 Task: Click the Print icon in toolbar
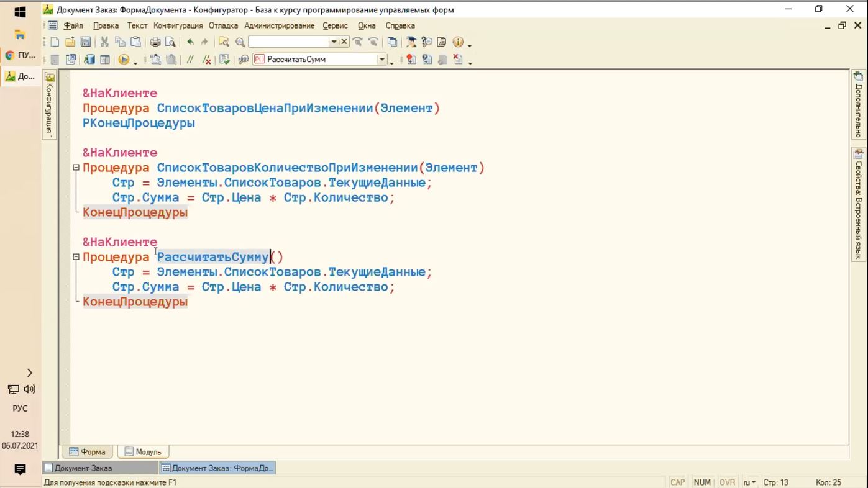coord(155,42)
